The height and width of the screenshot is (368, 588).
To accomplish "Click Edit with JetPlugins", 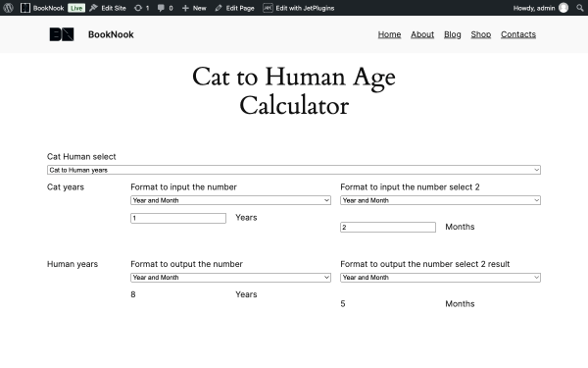I will tap(299, 8).
